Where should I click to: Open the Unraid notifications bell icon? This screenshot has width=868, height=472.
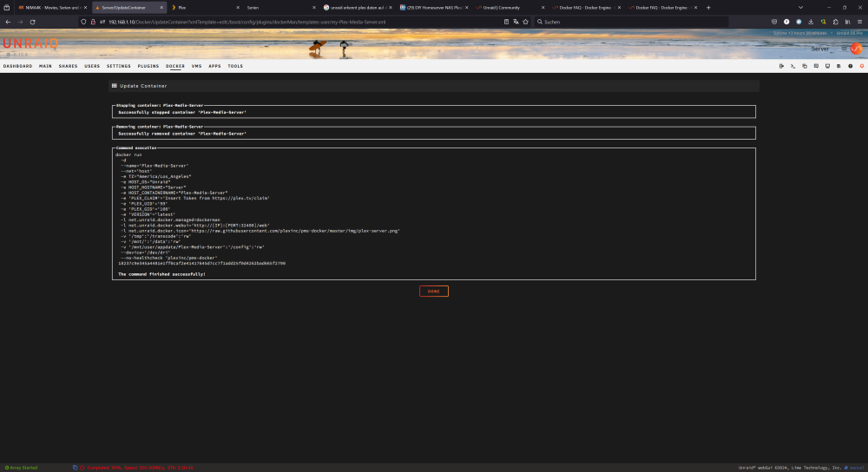862,66
